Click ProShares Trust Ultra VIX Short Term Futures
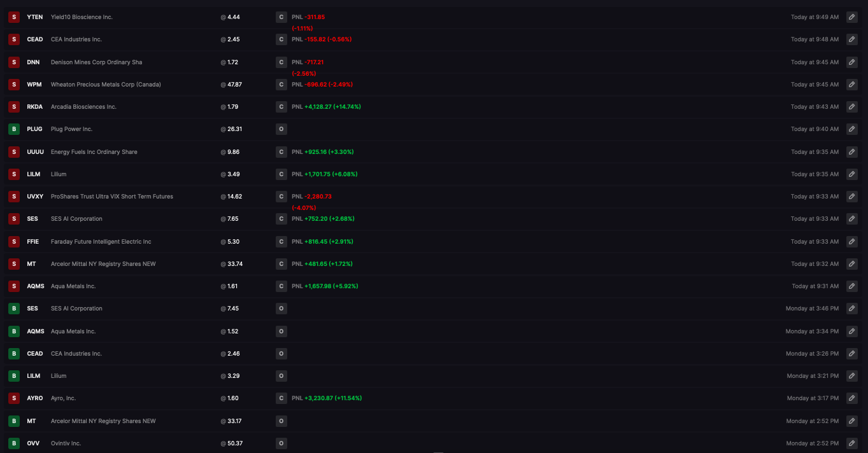This screenshot has height=453, width=868. coord(112,197)
